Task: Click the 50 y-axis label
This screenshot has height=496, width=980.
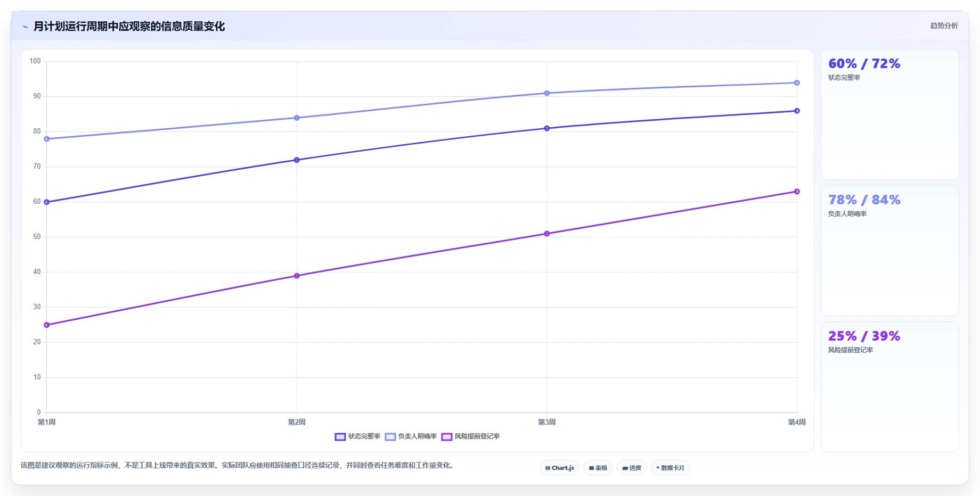Action: [37, 237]
